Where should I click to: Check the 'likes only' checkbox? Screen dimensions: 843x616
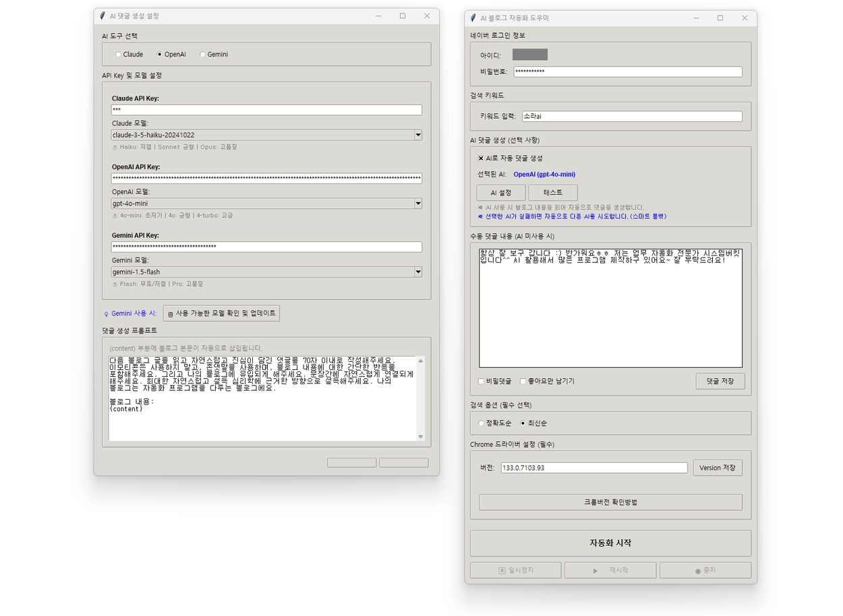tap(523, 381)
